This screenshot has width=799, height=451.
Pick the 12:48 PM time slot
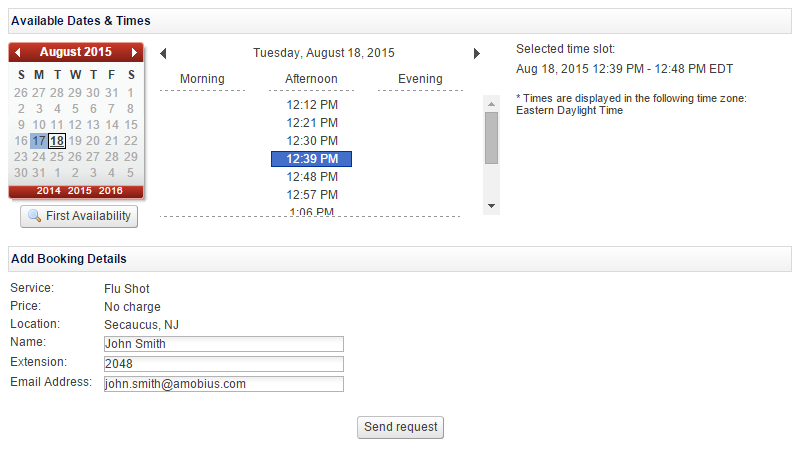pos(312,177)
